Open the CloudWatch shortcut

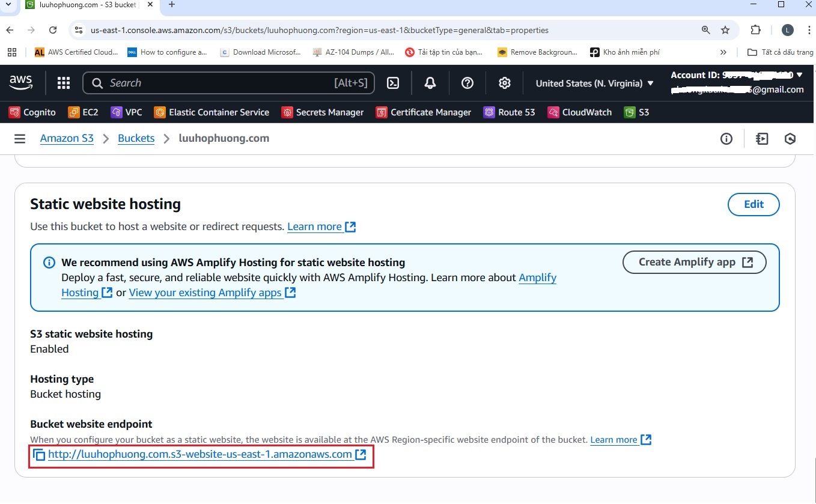(580, 112)
